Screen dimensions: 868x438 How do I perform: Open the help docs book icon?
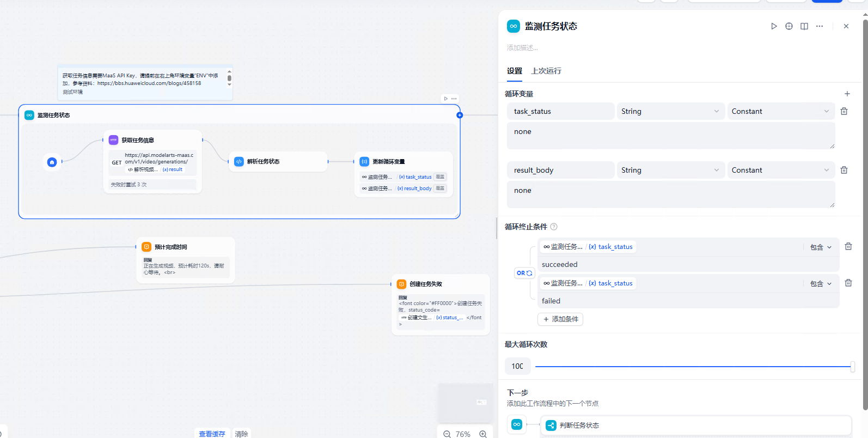click(804, 26)
